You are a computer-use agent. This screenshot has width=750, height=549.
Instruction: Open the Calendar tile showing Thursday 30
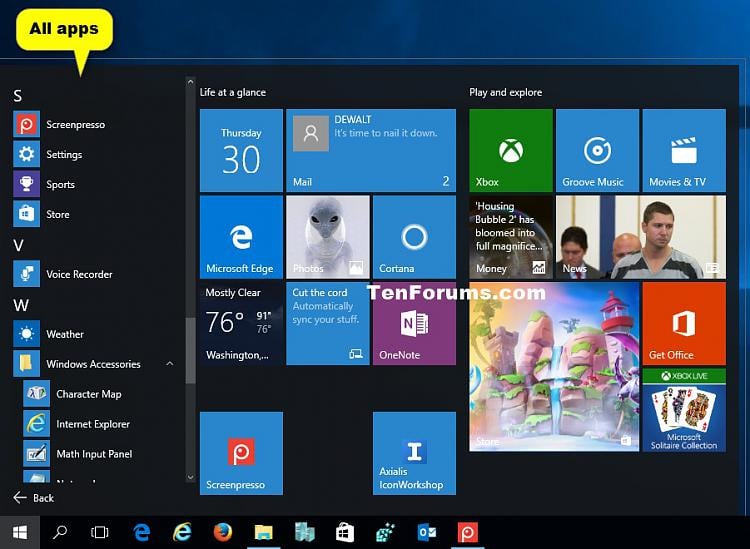click(x=241, y=150)
